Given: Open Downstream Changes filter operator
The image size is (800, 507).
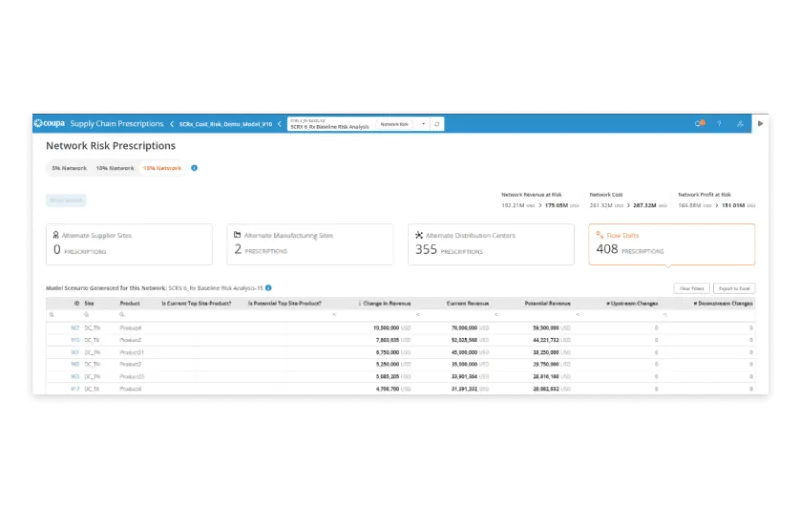Looking at the screenshot, I should coord(665,315).
